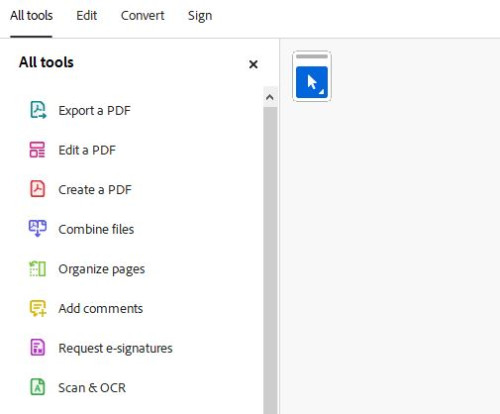Click the Organize pages icon
The height and width of the screenshot is (414, 500).
pos(37,269)
